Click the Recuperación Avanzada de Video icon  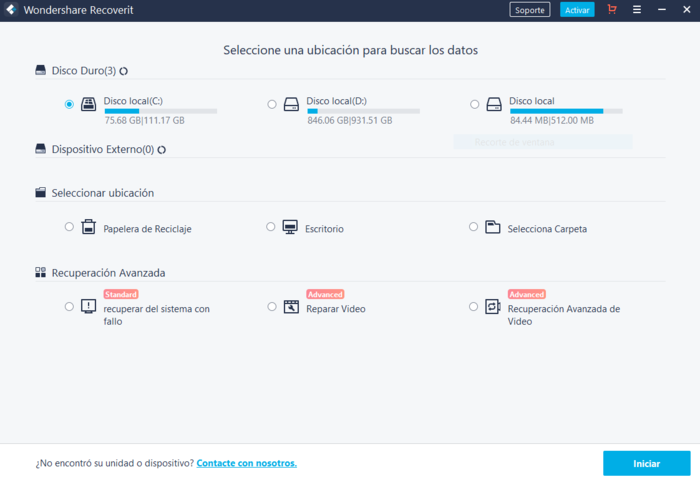(493, 307)
